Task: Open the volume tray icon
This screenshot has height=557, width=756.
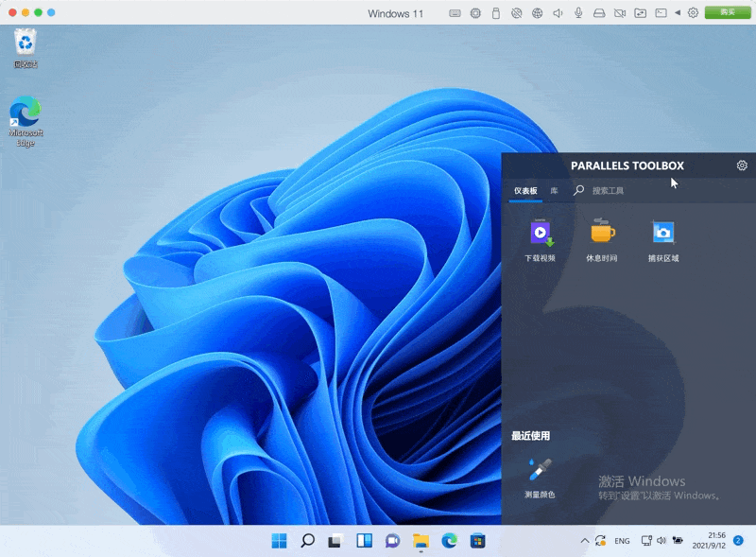Action: [x=661, y=541]
